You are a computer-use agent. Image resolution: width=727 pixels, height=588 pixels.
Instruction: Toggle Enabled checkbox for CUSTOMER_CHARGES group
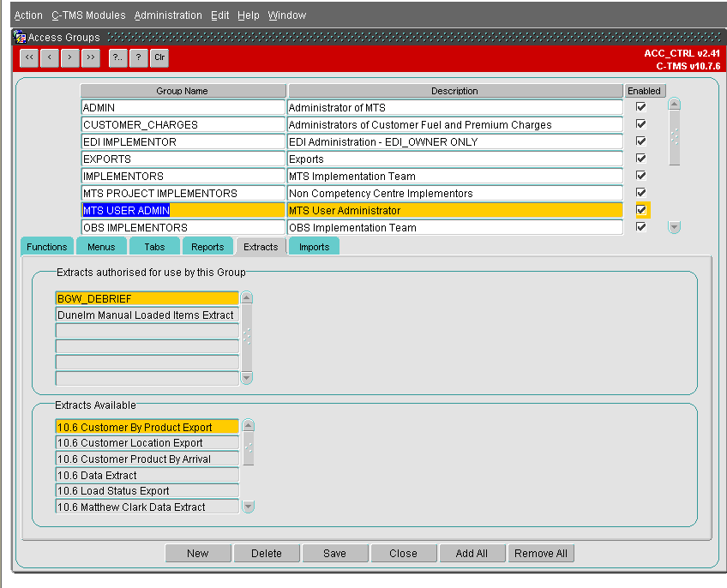pyautogui.click(x=640, y=124)
